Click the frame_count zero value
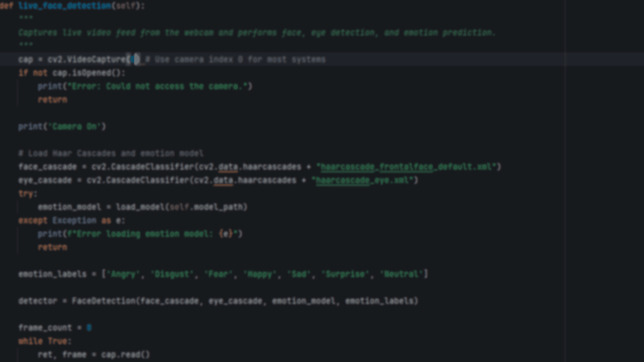The height and width of the screenshot is (362, 644). coord(89,328)
